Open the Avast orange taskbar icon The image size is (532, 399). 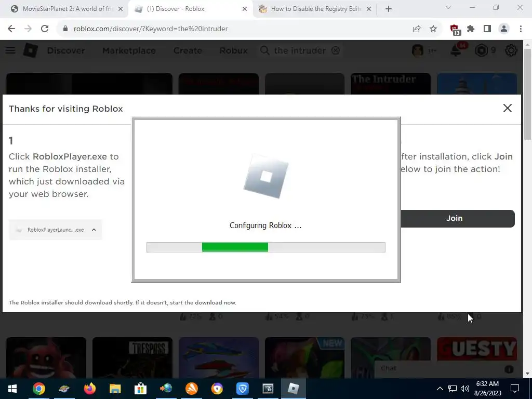(191, 389)
